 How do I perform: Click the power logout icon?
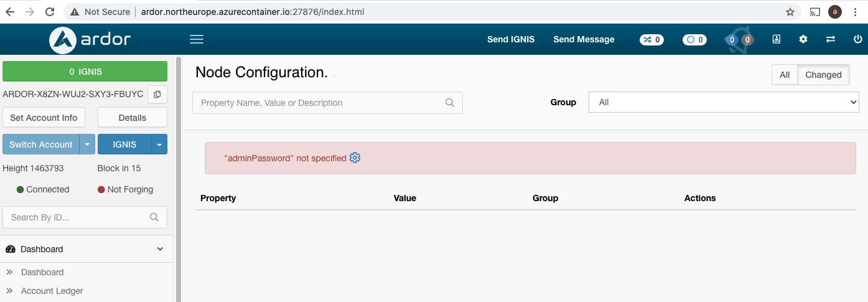click(858, 39)
